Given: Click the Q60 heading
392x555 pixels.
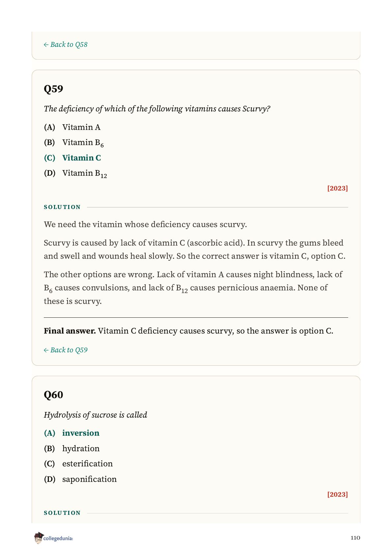Looking at the screenshot, I should pyautogui.click(x=53, y=395).
